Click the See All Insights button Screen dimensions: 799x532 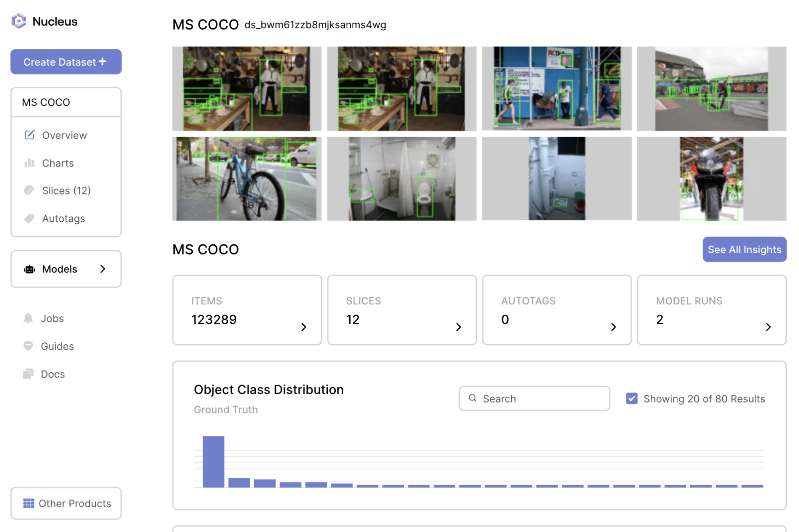click(744, 249)
